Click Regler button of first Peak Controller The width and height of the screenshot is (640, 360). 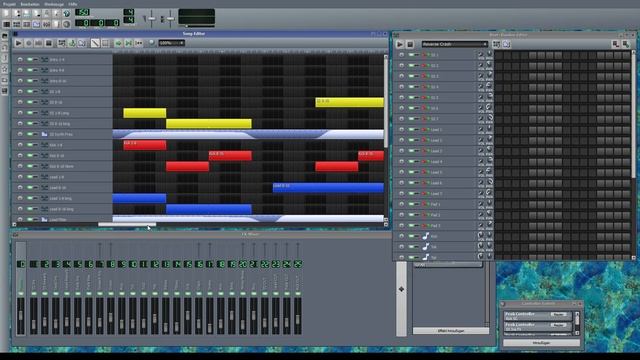click(x=558, y=314)
